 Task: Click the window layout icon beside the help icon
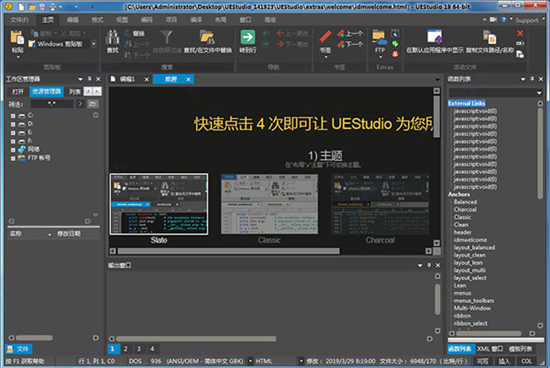tap(493, 20)
